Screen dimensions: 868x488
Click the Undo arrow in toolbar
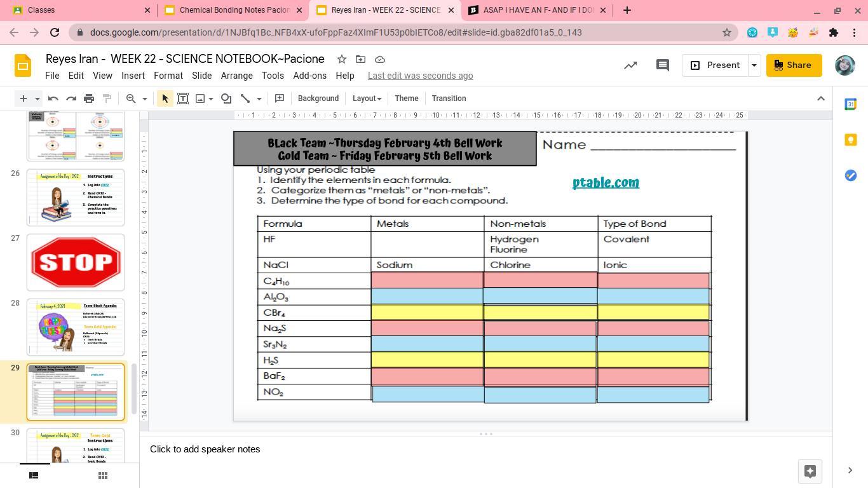point(53,98)
